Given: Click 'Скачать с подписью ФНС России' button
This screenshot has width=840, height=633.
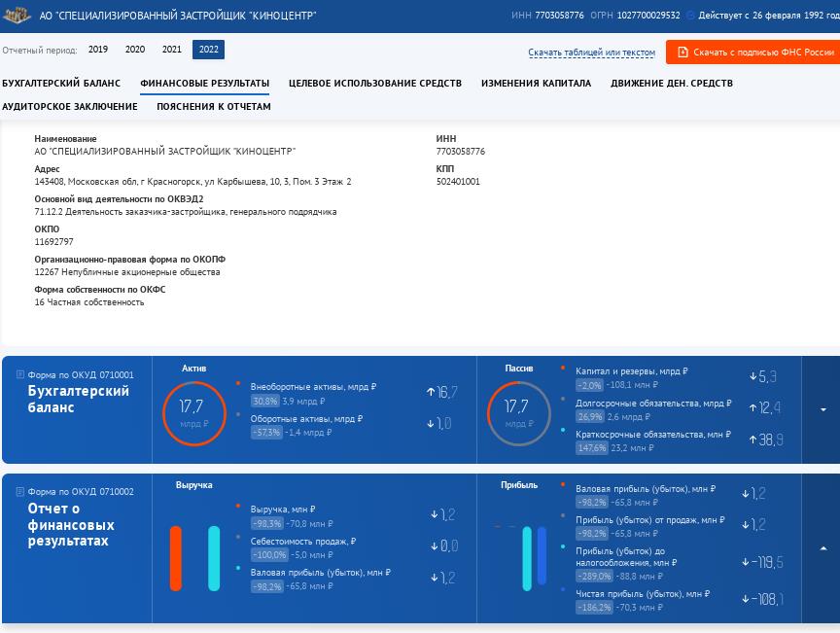Looking at the screenshot, I should [752, 52].
